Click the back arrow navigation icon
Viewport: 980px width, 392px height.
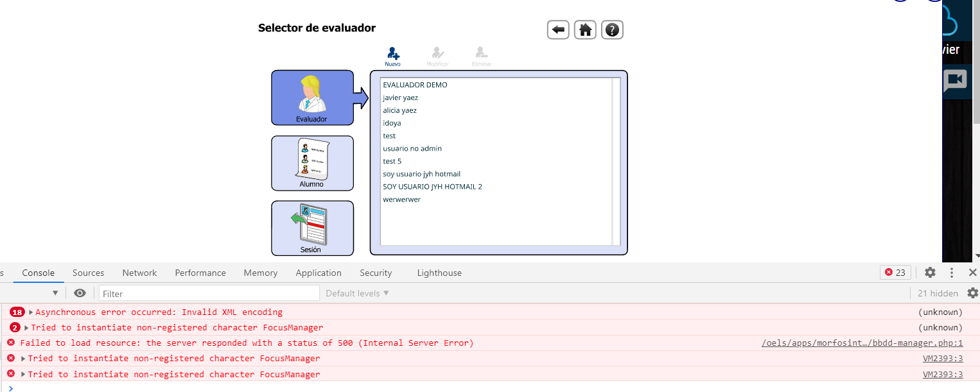point(558,30)
